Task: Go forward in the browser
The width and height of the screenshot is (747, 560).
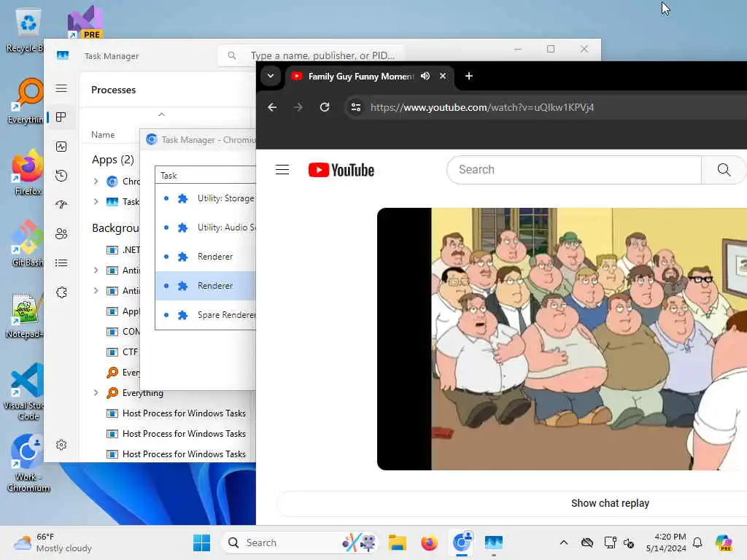Action: pos(298,107)
